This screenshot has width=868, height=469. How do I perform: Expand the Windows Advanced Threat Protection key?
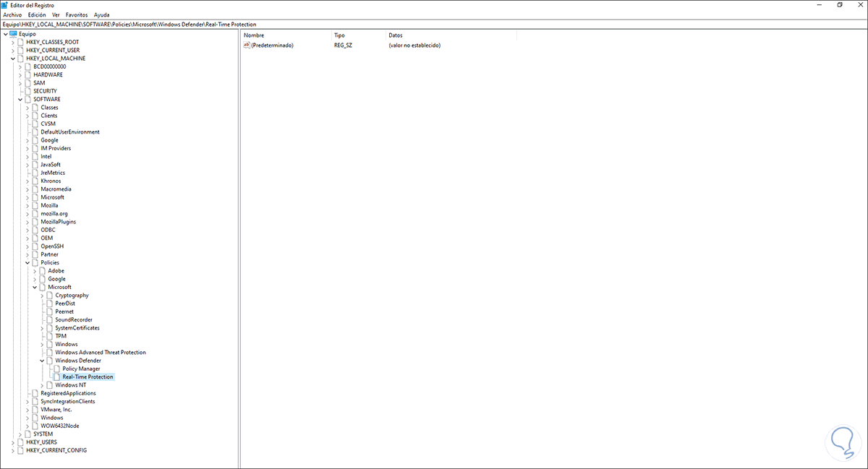tap(42, 352)
